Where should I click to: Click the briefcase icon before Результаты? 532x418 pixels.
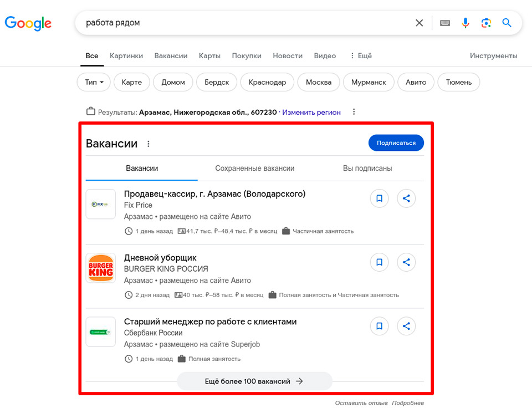point(90,111)
